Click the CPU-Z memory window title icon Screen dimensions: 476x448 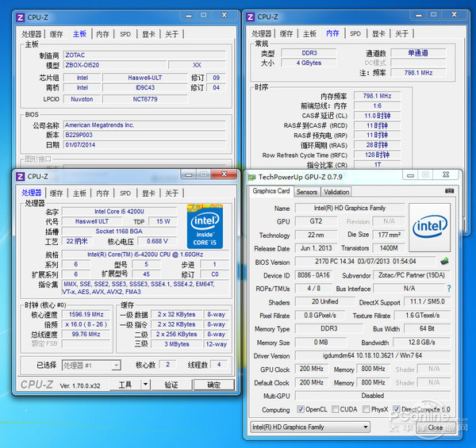click(251, 16)
